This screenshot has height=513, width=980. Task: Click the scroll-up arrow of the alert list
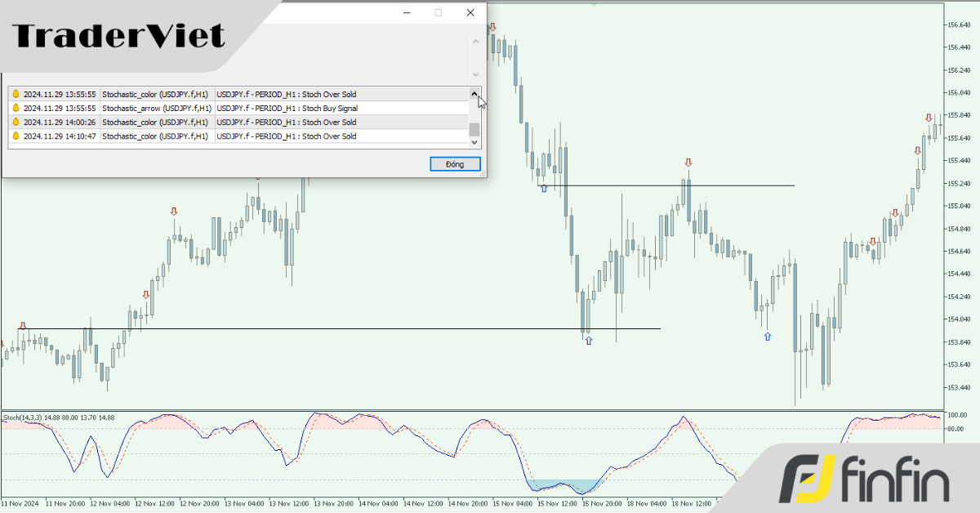(x=474, y=94)
